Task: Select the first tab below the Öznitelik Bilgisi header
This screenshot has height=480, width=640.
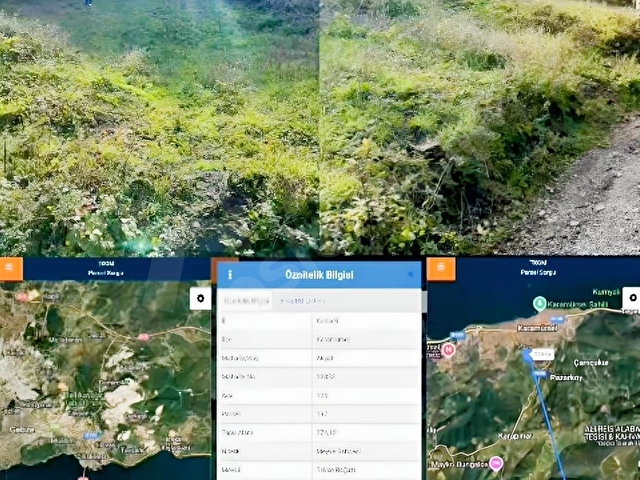Action: tap(246, 301)
